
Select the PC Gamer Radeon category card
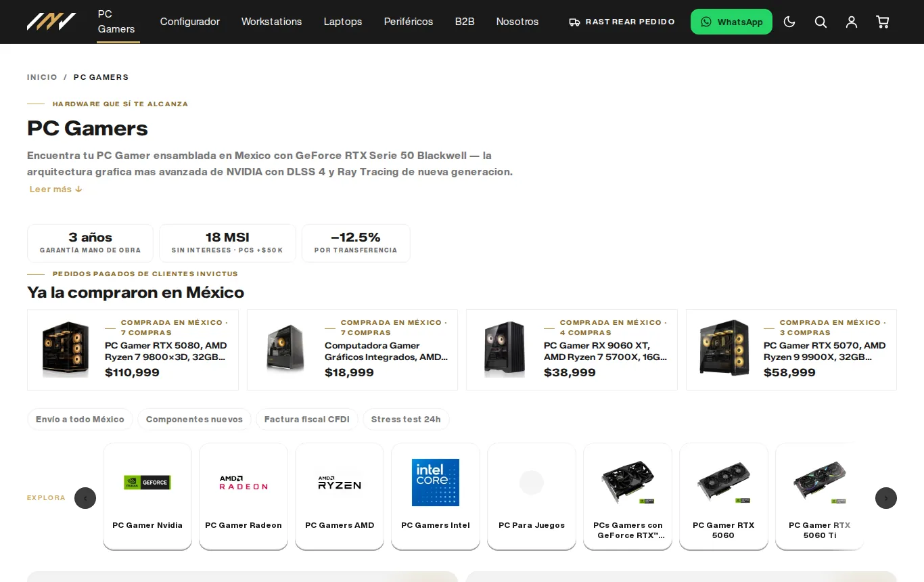tap(244, 496)
